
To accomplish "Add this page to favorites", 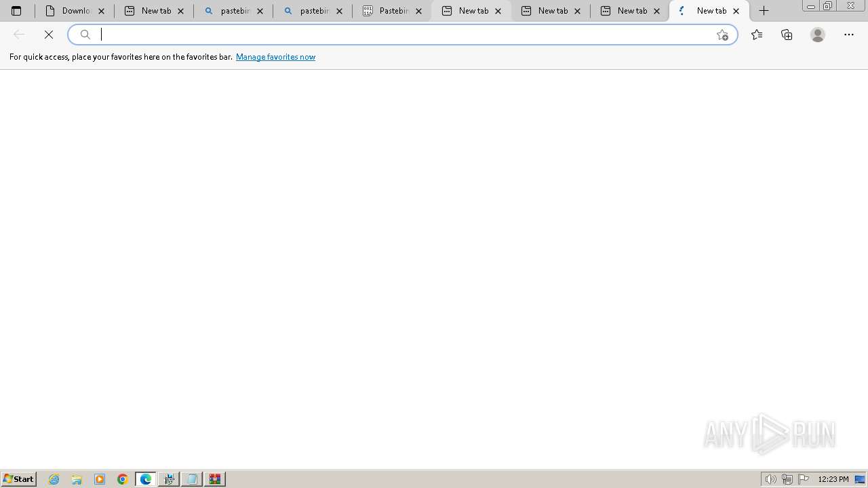I will [722, 35].
